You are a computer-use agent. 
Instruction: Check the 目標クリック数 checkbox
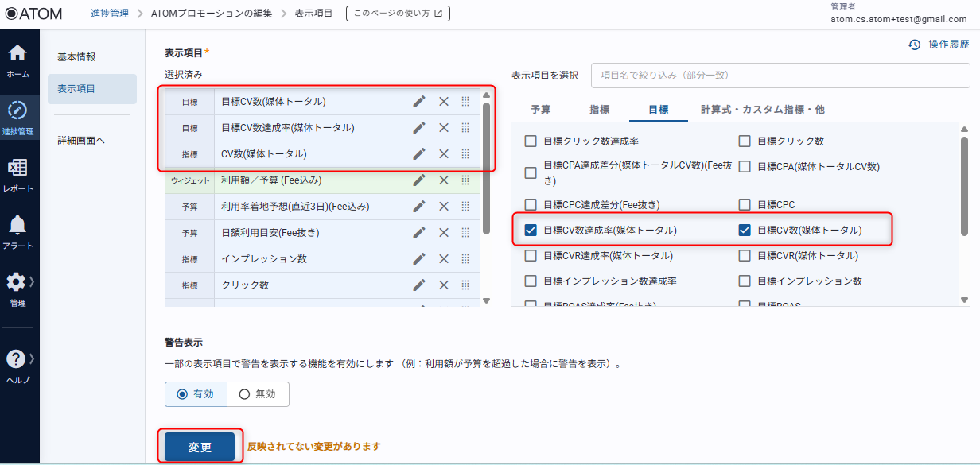tap(745, 141)
